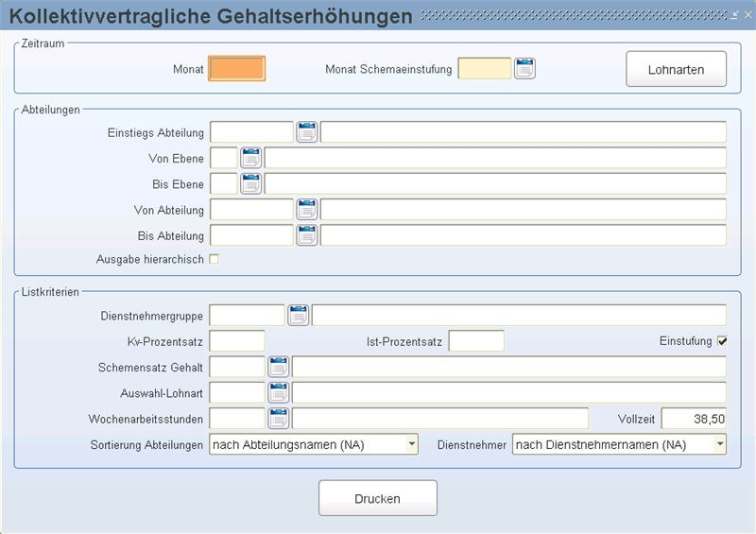
Task: Open lookup icon for Wochenarbeitsstunden
Action: (278, 419)
